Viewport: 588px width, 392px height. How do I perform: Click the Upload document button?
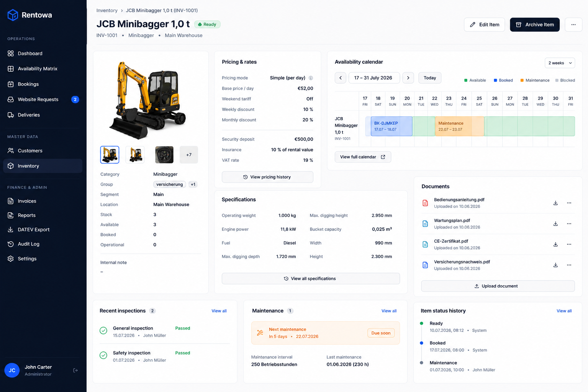498,286
